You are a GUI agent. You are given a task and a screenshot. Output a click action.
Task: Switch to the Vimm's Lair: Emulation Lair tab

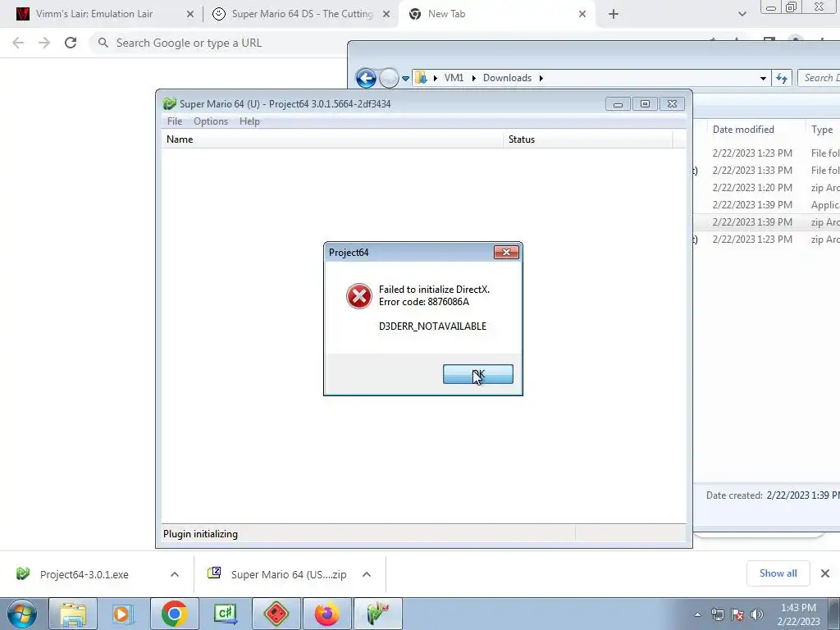[94, 14]
